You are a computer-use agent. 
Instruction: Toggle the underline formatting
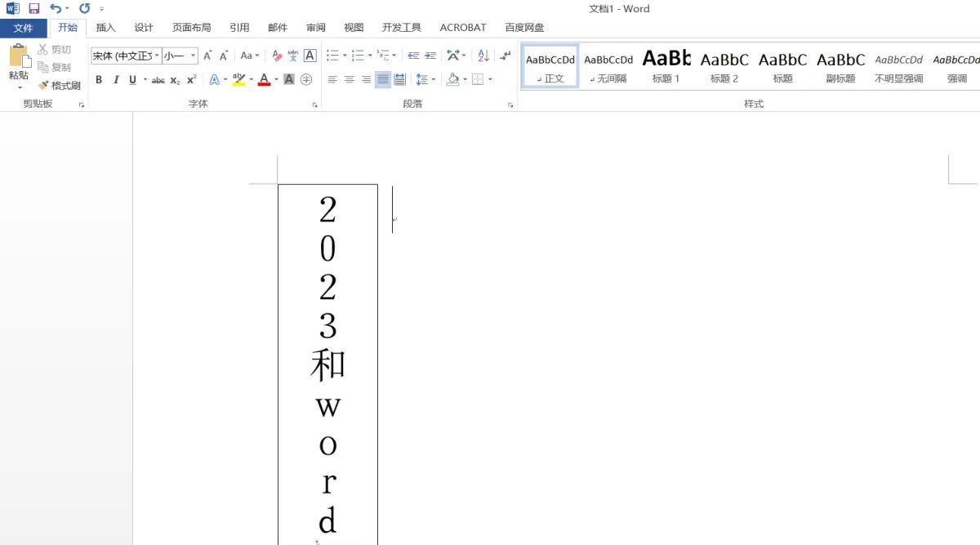pyautogui.click(x=131, y=79)
